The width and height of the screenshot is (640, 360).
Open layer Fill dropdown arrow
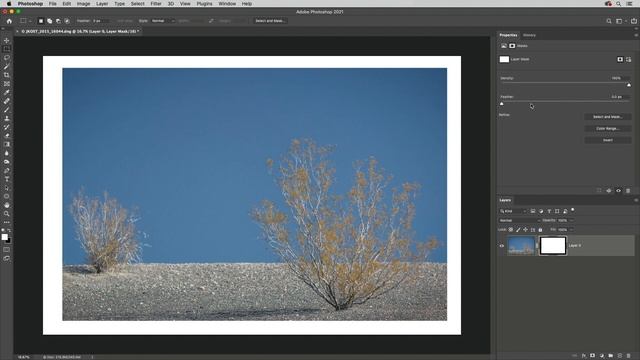coord(571,230)
